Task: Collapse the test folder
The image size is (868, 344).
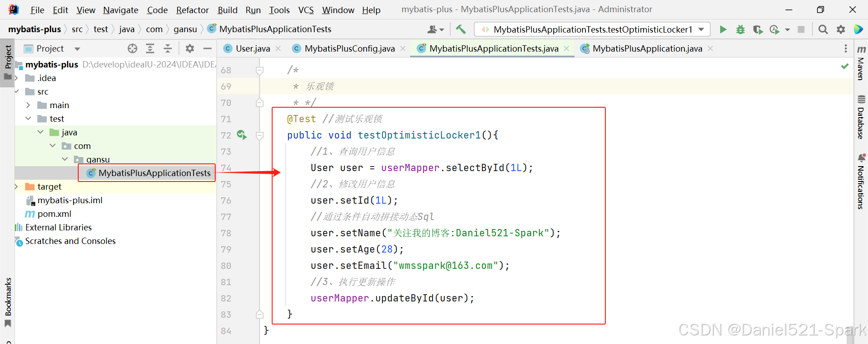Action: 28,119
